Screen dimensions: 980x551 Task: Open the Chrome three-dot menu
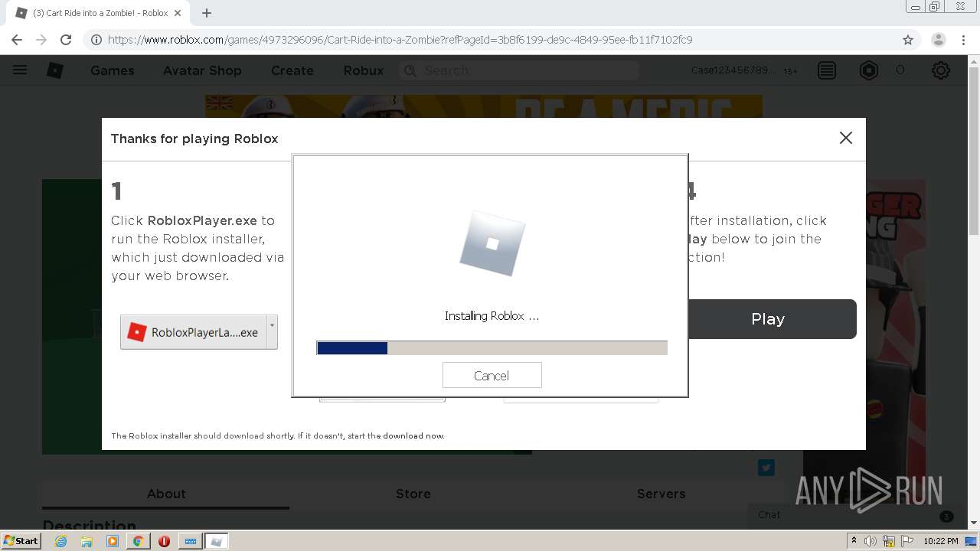(964, 40)
